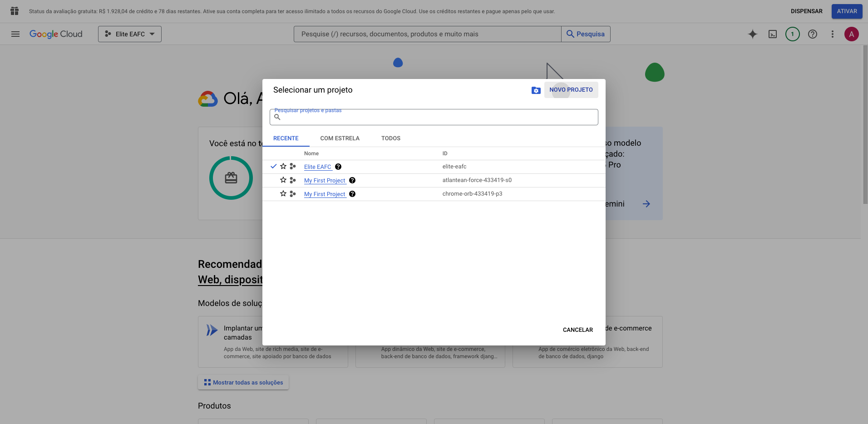
Task: Open notifications badge showing 1
Action: click(x=793, y=34)
